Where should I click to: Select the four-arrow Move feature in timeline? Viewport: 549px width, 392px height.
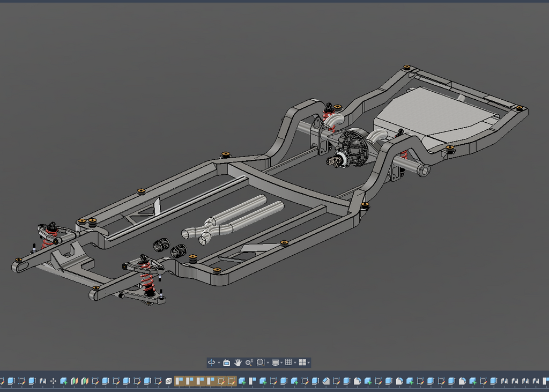(53, 381)
